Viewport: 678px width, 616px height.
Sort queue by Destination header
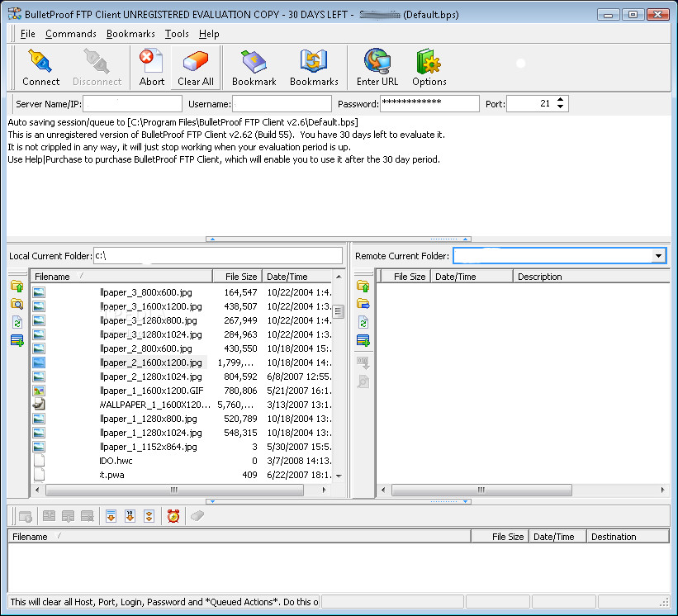628,537
